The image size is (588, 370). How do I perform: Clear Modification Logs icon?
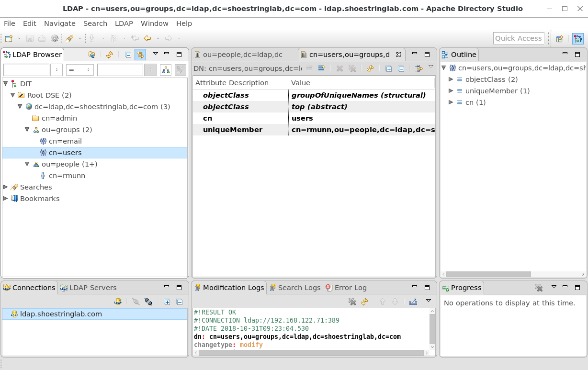click(x=352, y=302)
